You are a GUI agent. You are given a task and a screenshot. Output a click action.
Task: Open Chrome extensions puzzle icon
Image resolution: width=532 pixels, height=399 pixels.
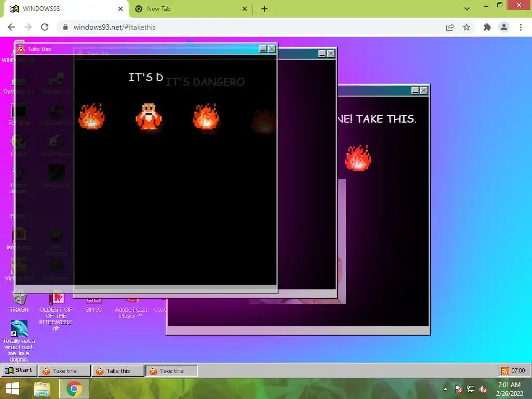pyautogui.click(x=487, y=27)
